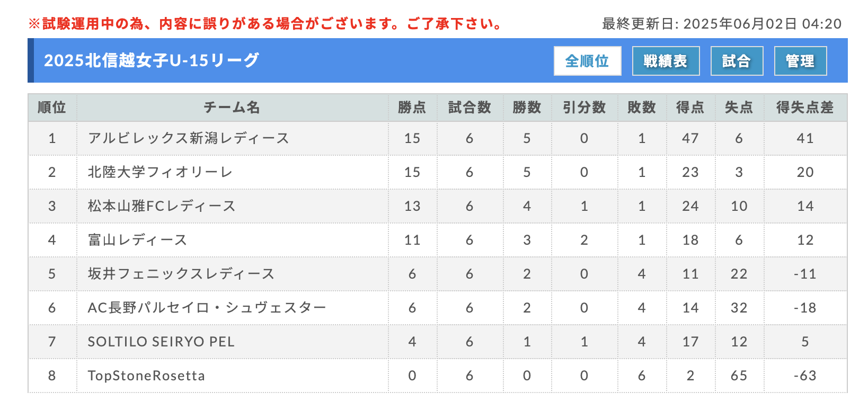Click the 失点 column header

[x=739, y=108]
